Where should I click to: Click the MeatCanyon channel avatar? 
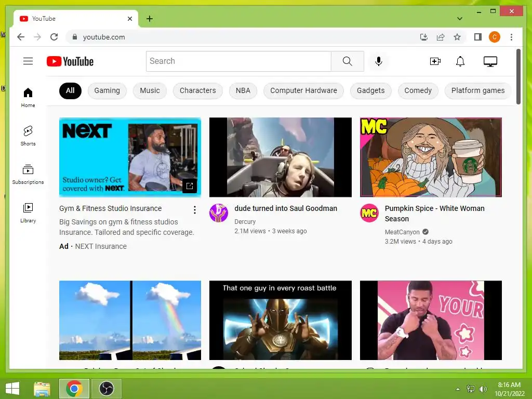pos(369,213)
